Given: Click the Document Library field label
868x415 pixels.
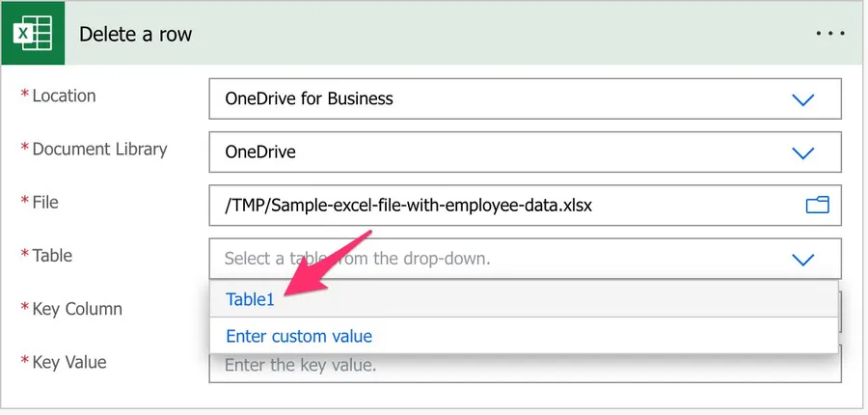Looking at the screenshot, I should pos(99,149).
